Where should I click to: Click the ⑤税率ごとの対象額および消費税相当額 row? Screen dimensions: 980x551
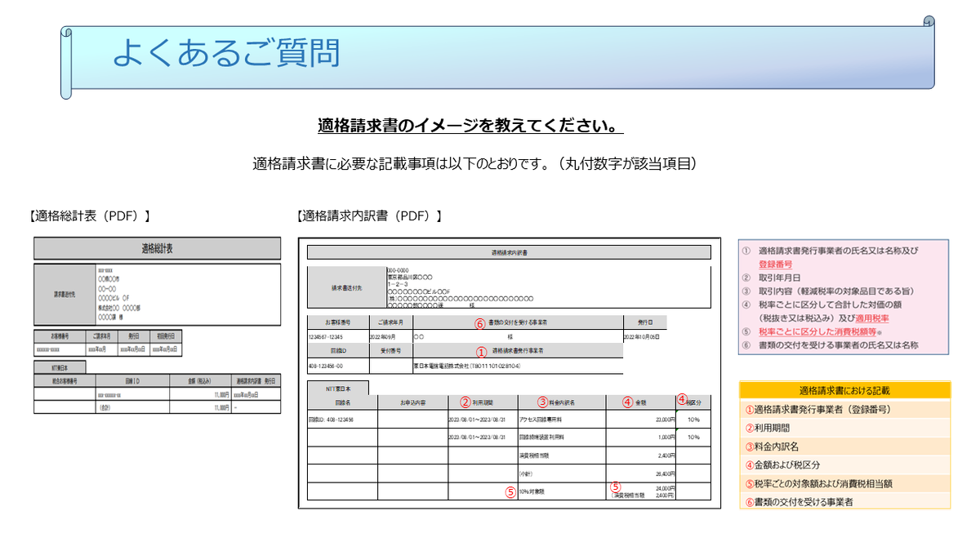coord(844,483)
